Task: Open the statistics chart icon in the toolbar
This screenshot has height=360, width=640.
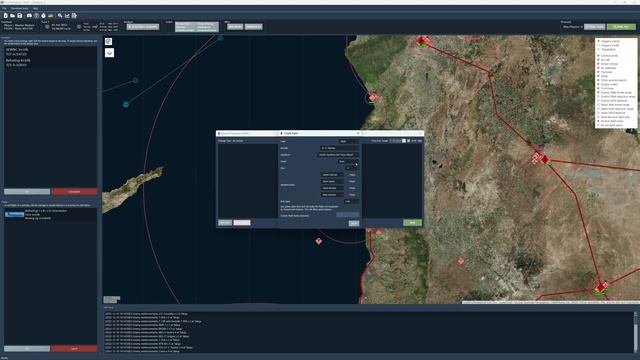Action: (67, 16)
